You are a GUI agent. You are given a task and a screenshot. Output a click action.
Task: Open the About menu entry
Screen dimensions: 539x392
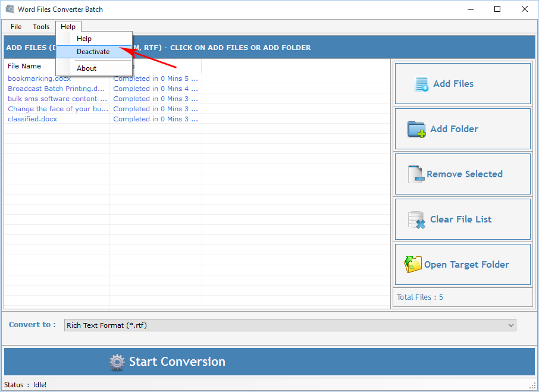point(94,68)
